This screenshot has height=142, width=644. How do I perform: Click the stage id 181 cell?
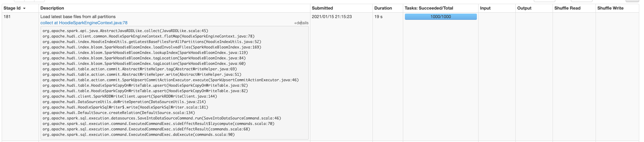(7, 17)
